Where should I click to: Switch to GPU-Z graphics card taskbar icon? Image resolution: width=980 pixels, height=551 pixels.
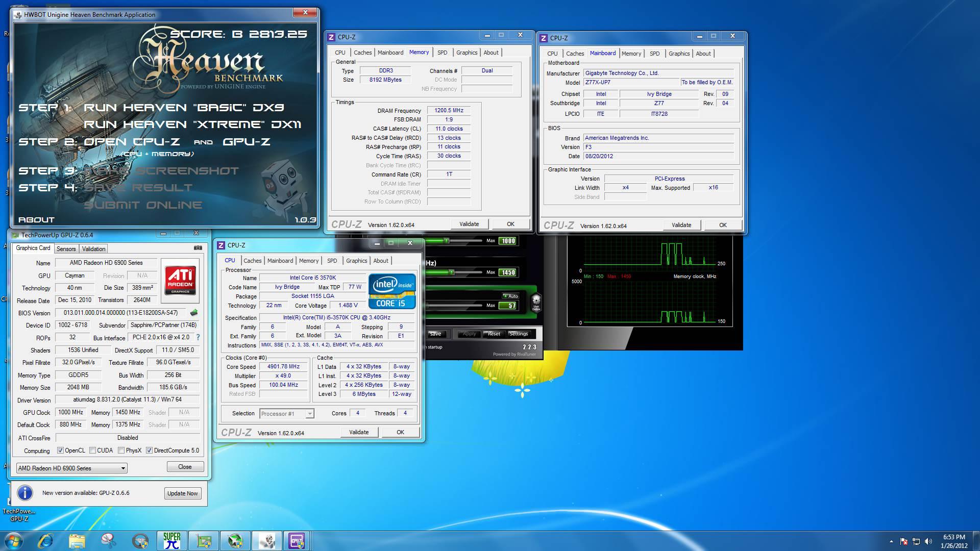pyautogui.click(x=204, y=541)
